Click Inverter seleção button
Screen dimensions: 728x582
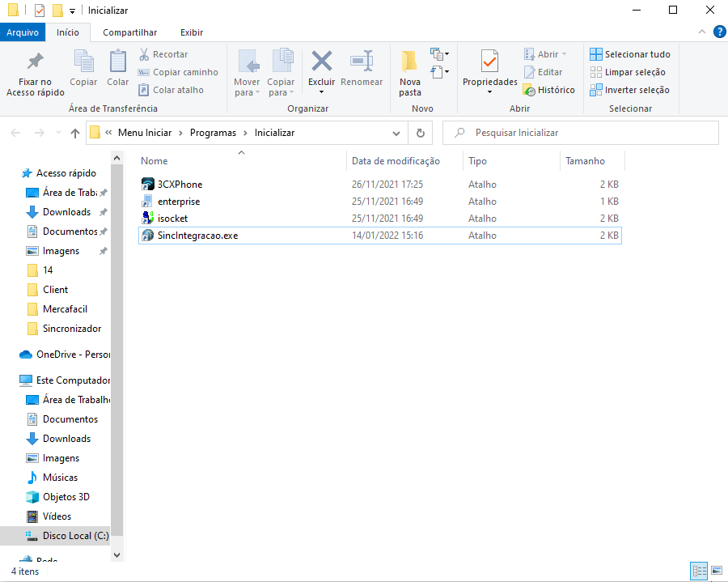point(629,90)
